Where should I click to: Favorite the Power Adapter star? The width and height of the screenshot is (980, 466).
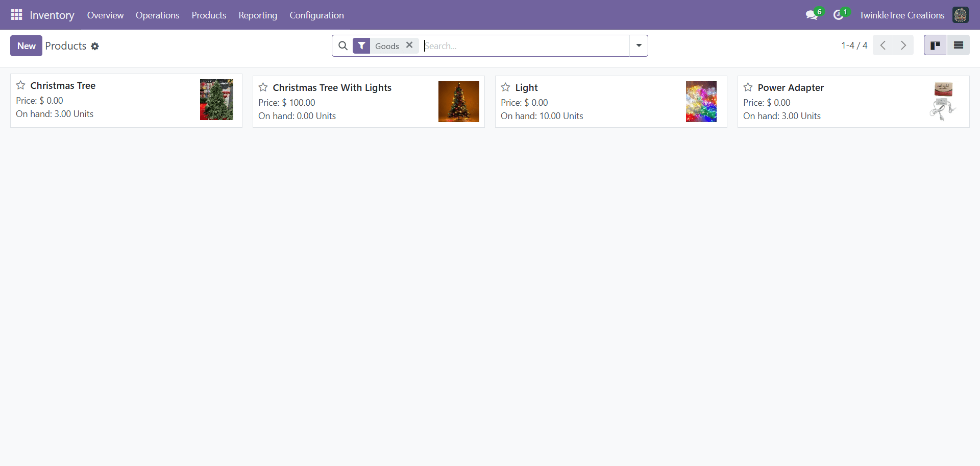(748, 87)
